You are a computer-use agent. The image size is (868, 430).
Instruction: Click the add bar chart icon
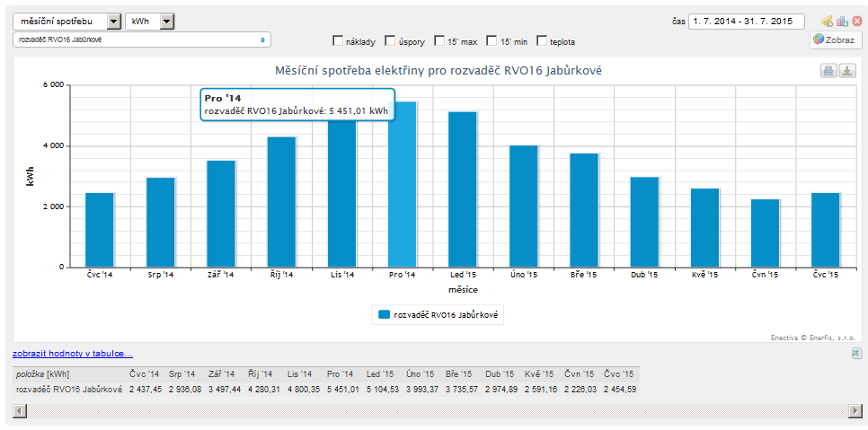[x=842, y=21]
